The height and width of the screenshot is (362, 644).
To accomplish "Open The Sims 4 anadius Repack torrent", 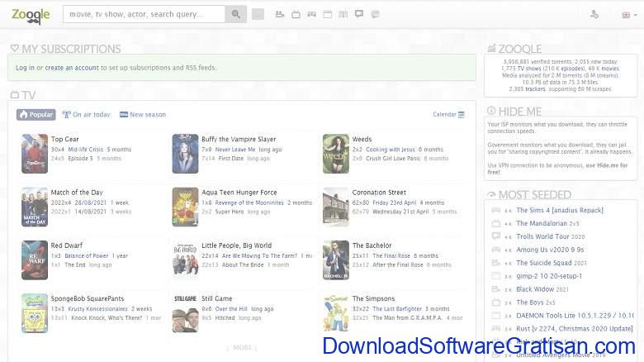I will [x=560, y=210].
